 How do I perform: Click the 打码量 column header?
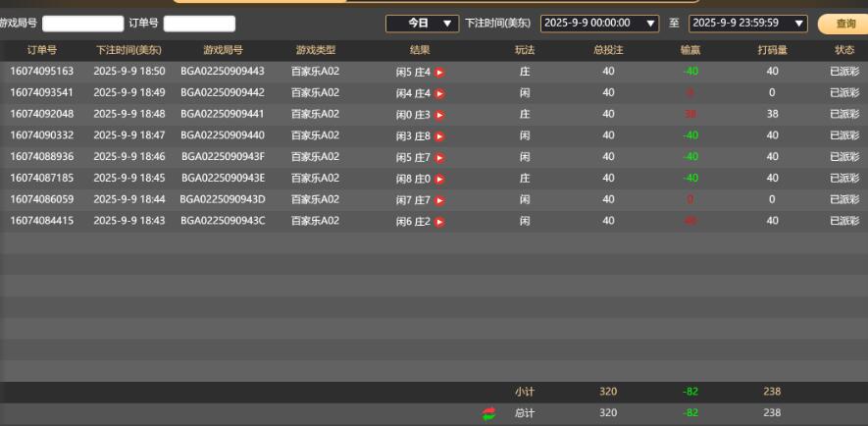(772, 49)
